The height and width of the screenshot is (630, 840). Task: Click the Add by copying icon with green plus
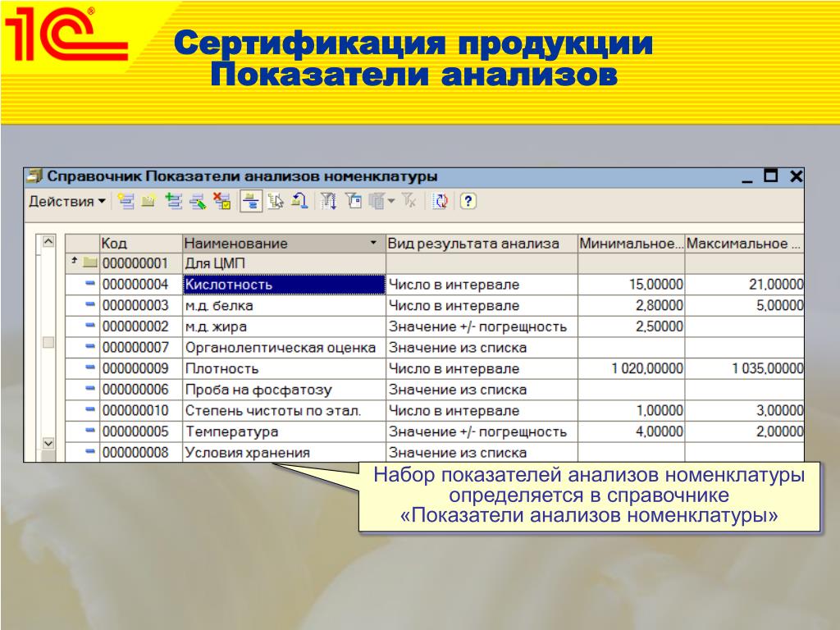[173, 202]
